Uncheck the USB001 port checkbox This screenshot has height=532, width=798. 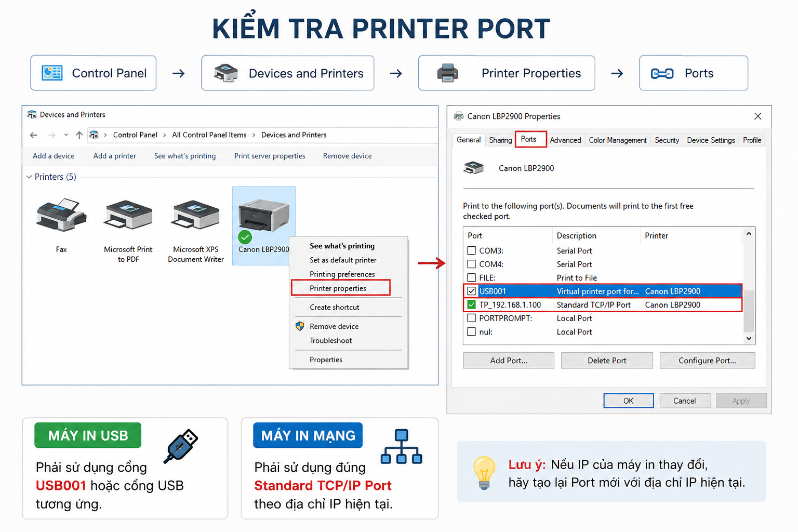472,291
